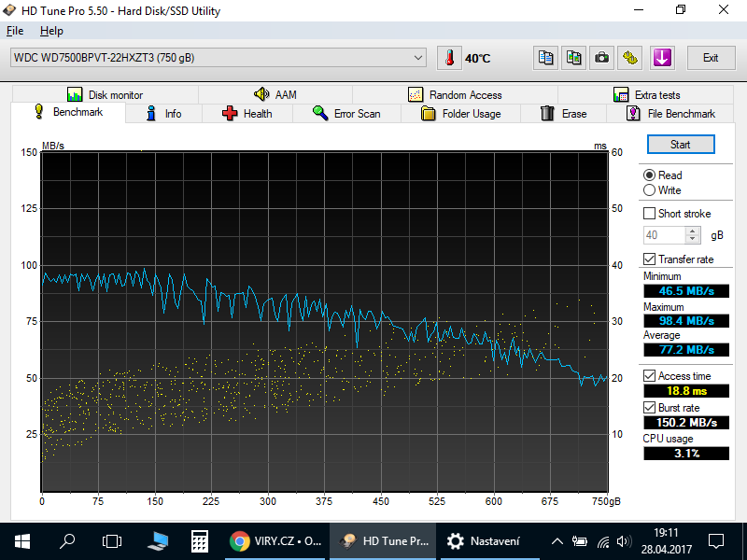The width and height of the screenshot is (747, 560).
Task: Open the Action Center notifications icon
Action: [x=716, y=541]
